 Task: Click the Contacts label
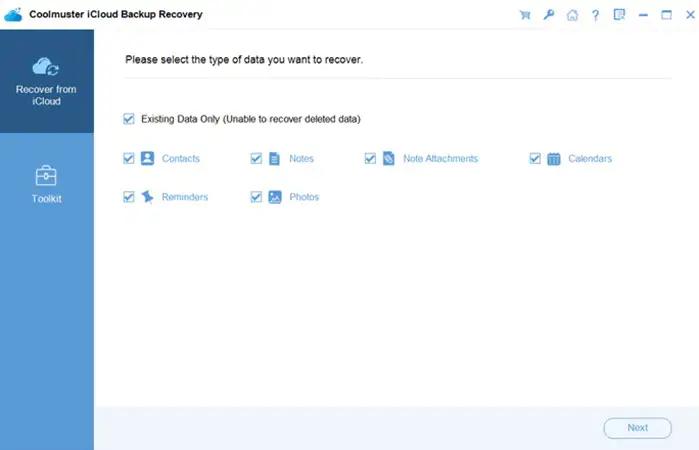coord(181,158)
